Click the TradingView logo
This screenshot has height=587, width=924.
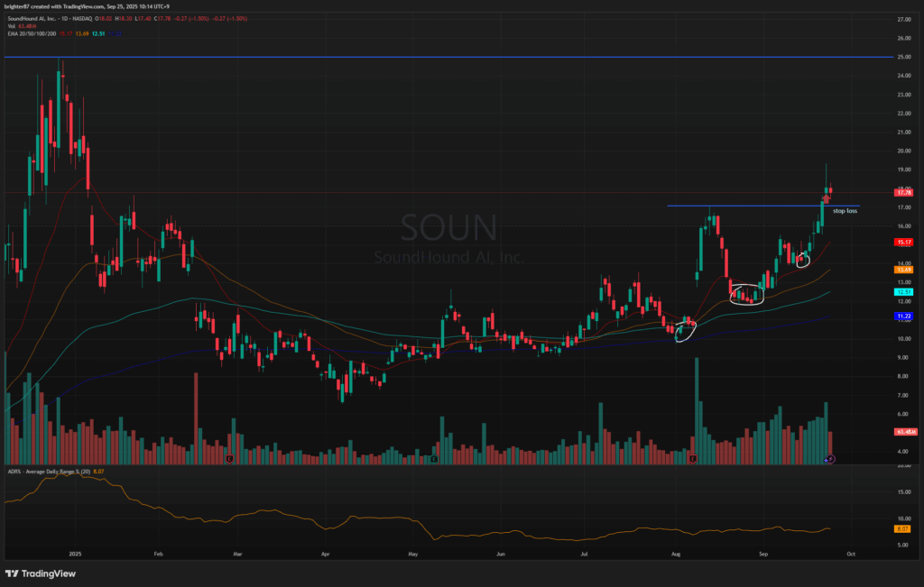point(41,573)
